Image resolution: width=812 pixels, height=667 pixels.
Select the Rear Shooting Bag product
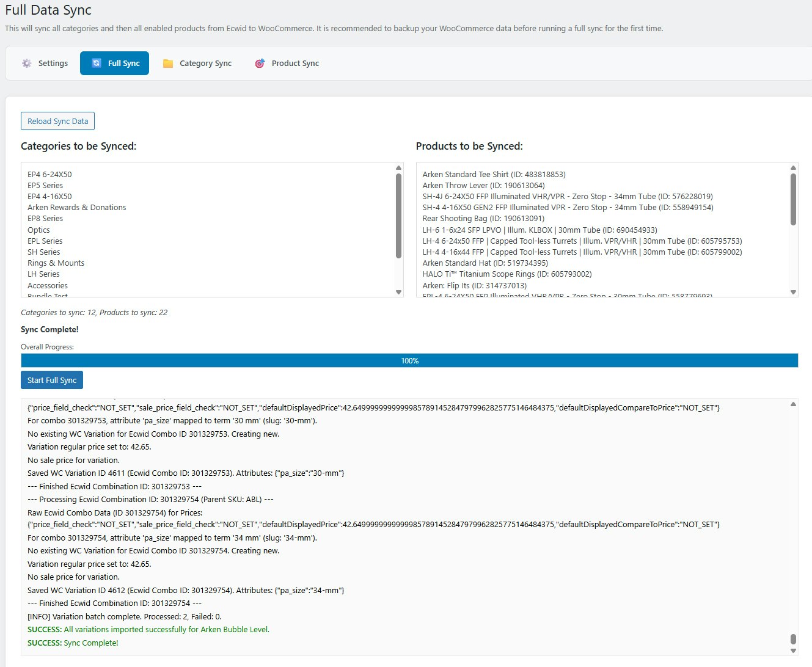[x=483, y=218]
